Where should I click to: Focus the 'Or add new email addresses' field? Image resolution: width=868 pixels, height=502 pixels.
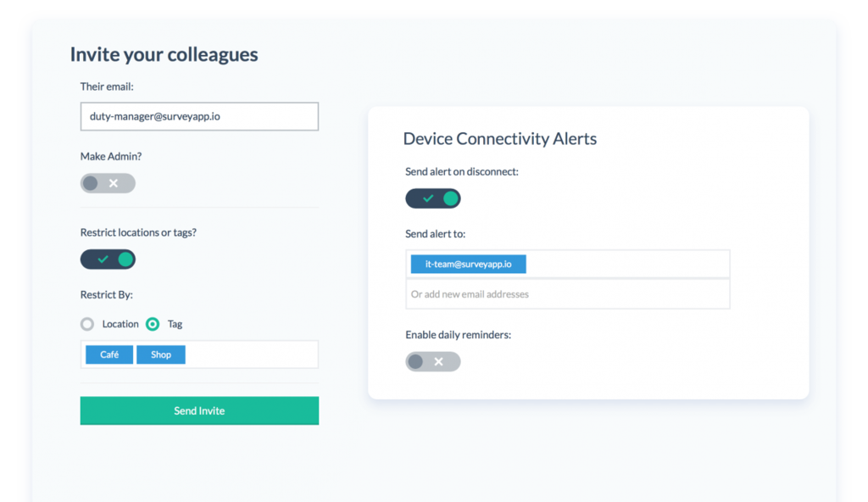pyautogui.click(x=567, y=294)
